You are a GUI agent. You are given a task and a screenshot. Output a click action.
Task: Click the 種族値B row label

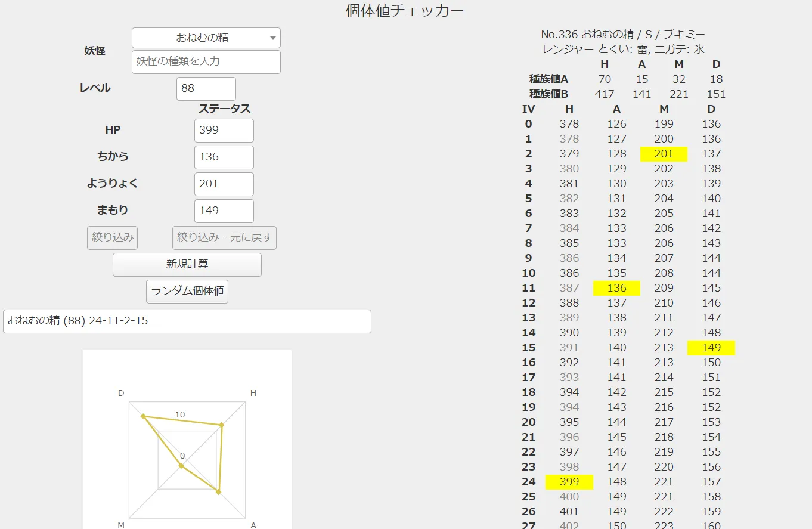[x=548, y=94]
